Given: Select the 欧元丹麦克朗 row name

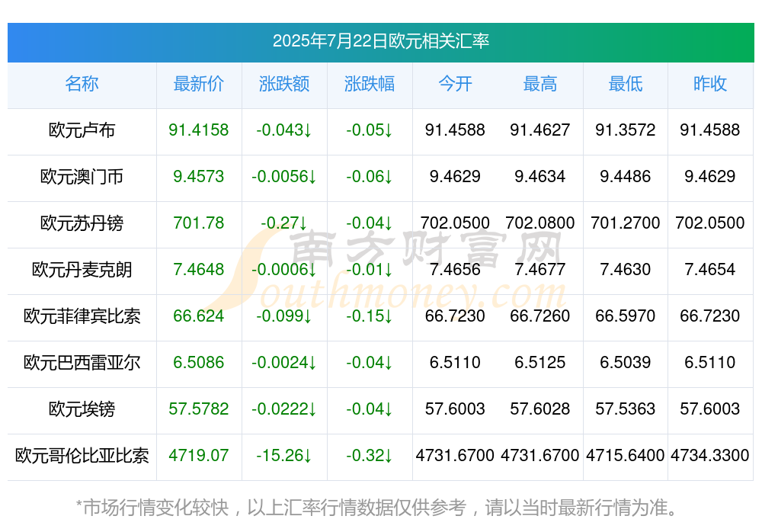Looking at the screenshot, I should [x=82, y=269].
